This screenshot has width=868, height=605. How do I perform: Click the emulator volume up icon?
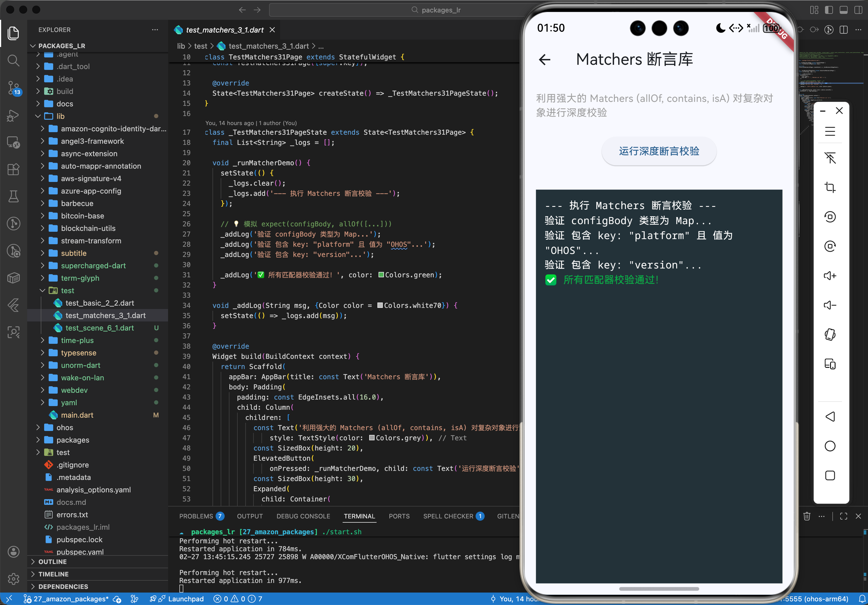830,276
